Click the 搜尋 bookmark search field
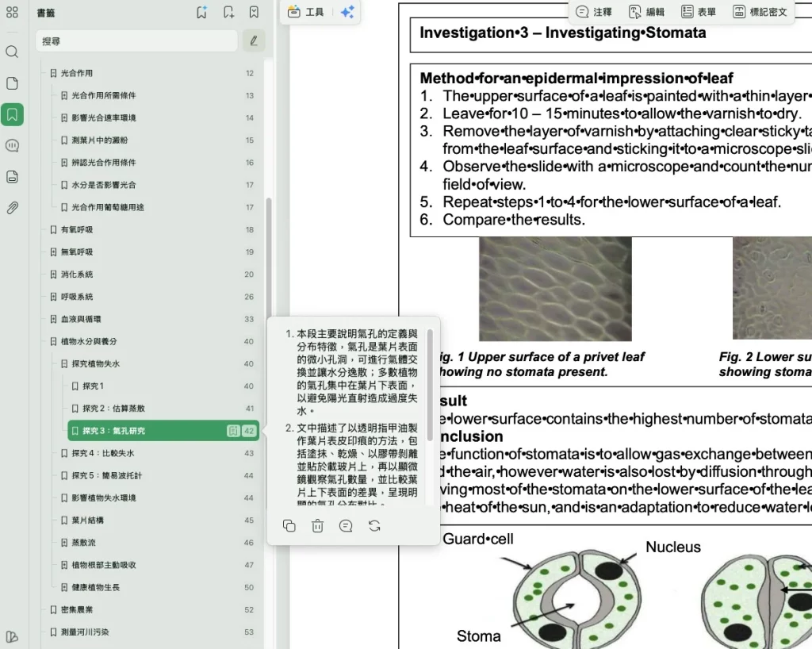This screenshot has width=812, height=649. click(136, 40)
